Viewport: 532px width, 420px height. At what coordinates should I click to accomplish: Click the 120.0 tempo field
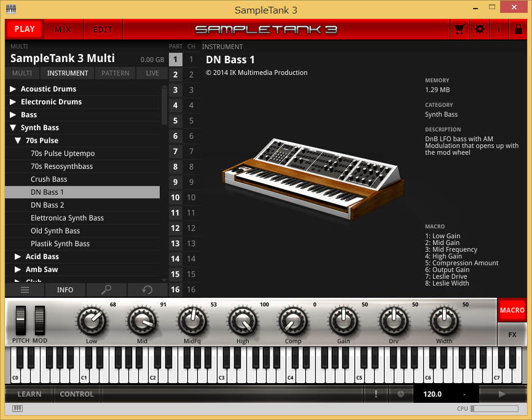[432, 394]
